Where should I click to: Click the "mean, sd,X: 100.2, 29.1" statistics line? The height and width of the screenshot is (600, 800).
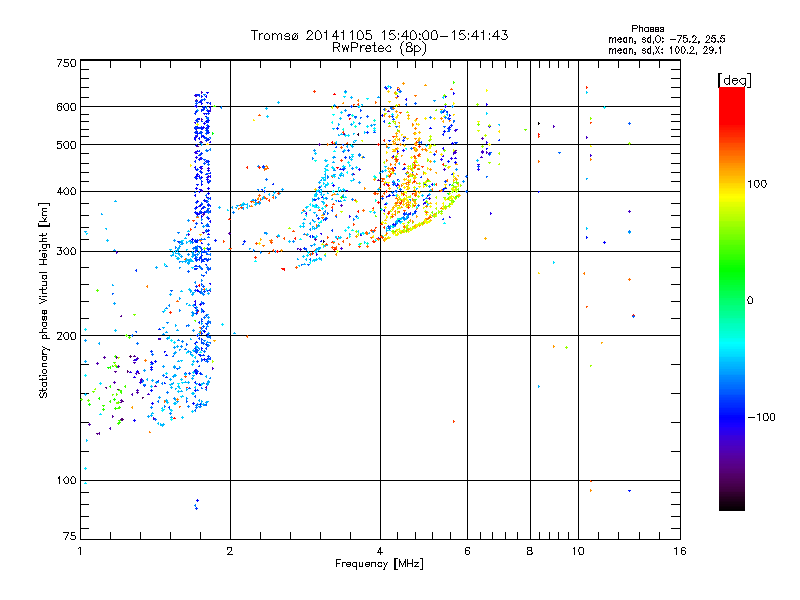pos(665,50)
